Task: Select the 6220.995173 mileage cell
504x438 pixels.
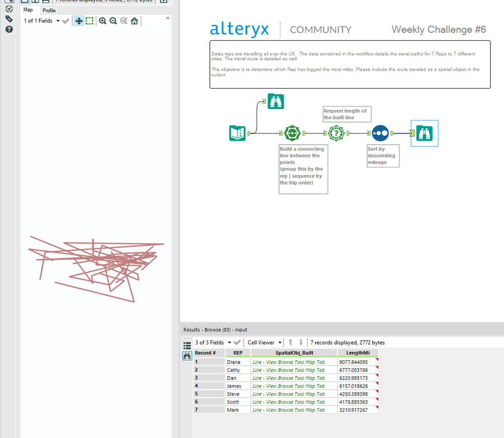Action: pyautogui.click(x=358, y=378)
